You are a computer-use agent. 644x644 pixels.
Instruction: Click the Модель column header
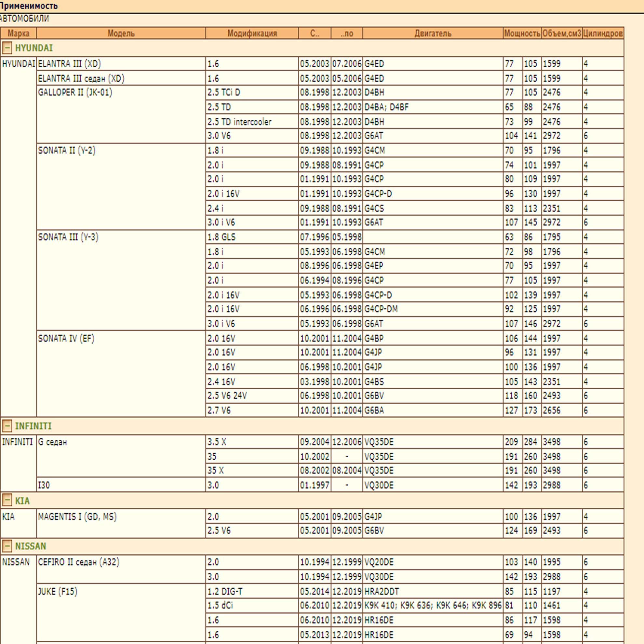pyautogui.click(x=121, y=33)
